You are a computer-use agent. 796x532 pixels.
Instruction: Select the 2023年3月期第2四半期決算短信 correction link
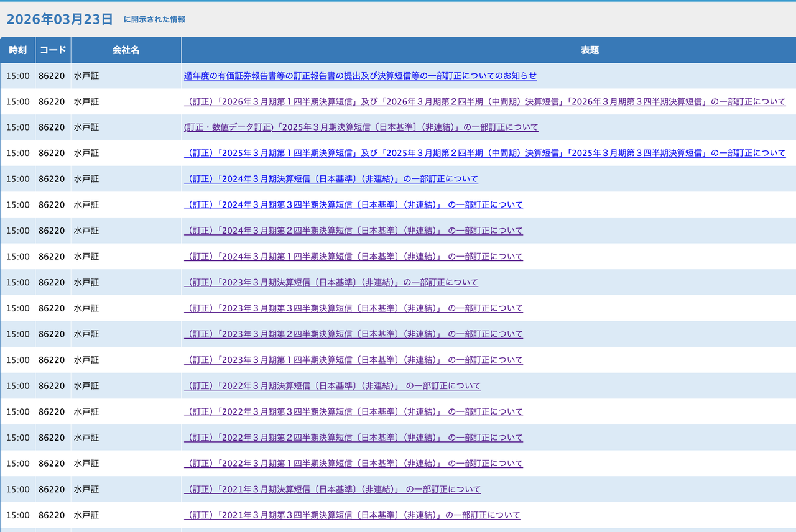[x=353, y=334]
